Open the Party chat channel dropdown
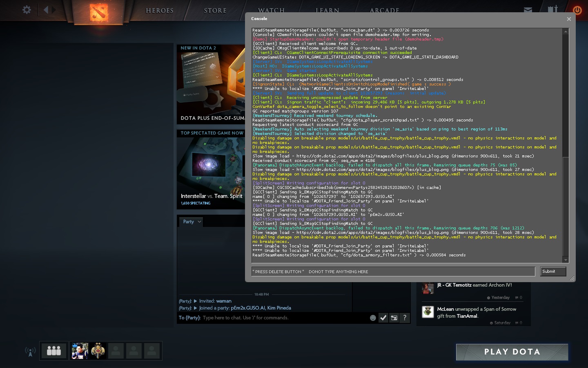The width and height of the screenshot is (588, 368). click(x=192, y=222)
